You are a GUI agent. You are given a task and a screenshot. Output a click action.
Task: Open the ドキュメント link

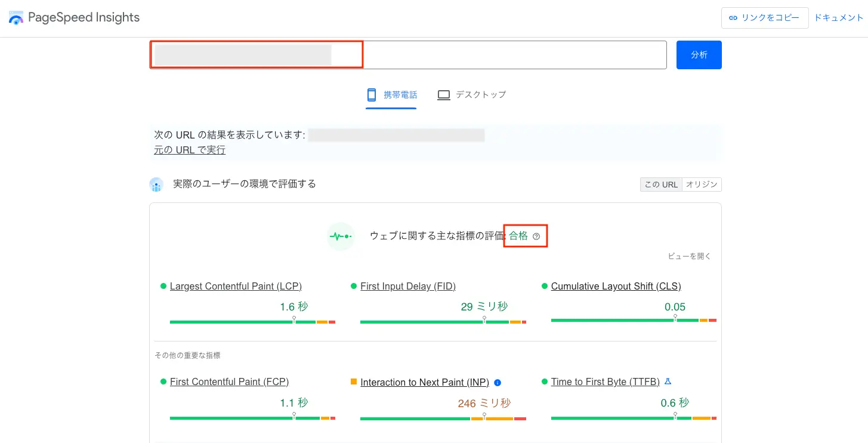pyautogui.click(x=839, y=18)
